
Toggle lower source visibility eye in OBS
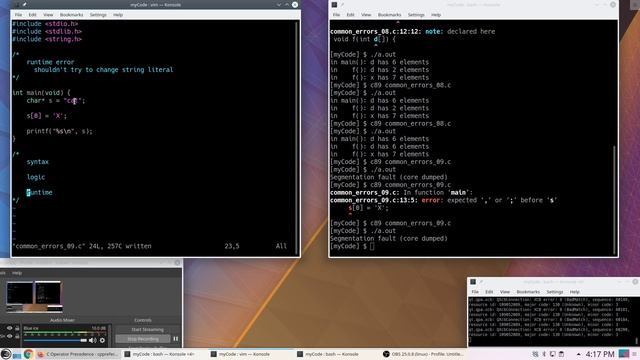[x=9, y=336]
